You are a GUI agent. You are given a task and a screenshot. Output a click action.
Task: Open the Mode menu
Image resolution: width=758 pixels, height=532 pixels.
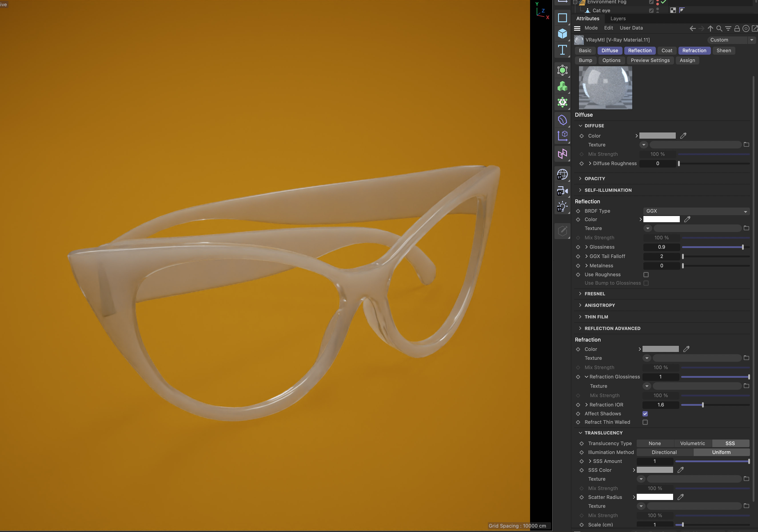(591, 28)
